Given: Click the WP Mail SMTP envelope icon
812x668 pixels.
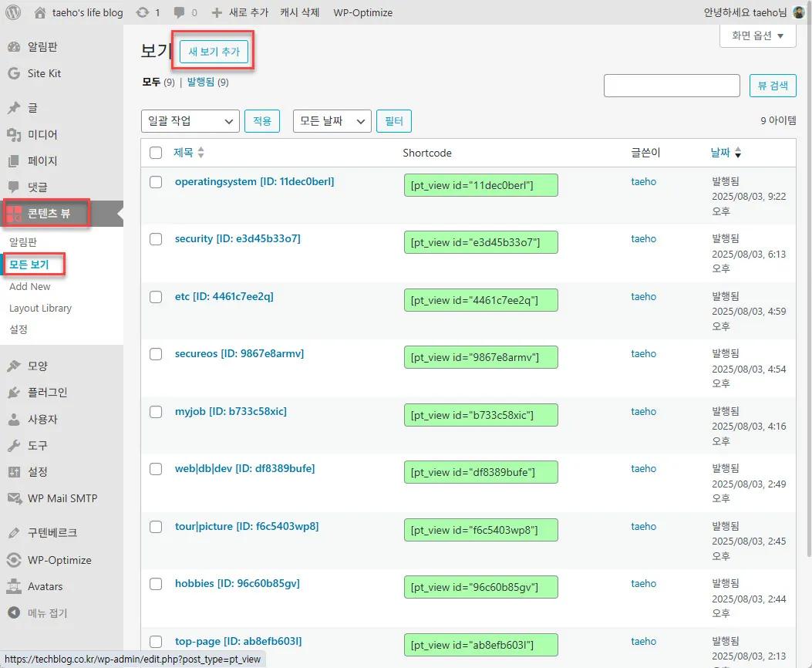Looking at the screenshot, I should click(14, 498).
